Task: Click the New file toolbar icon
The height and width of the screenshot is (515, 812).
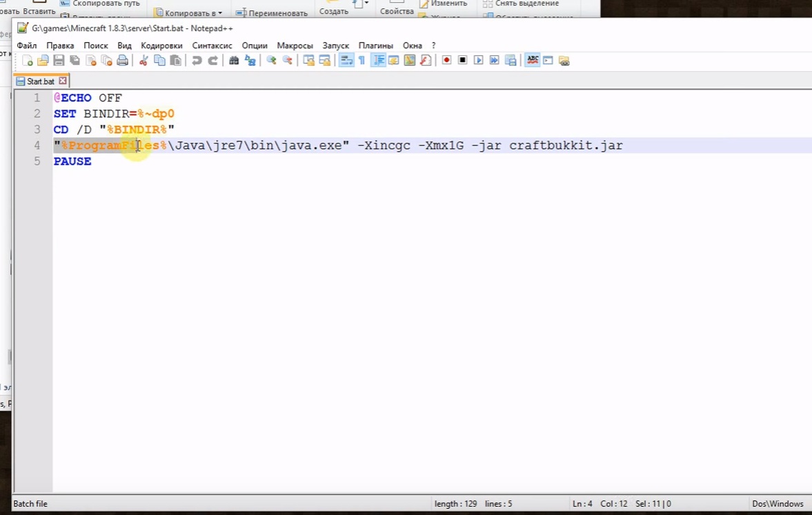Action: pos(27,61)
